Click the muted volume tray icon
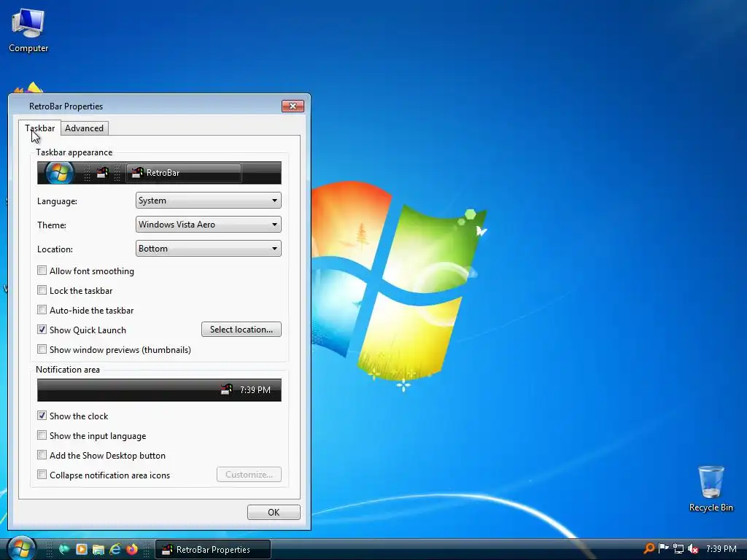Viewport: 747px width, 560px height. (693, 549)
